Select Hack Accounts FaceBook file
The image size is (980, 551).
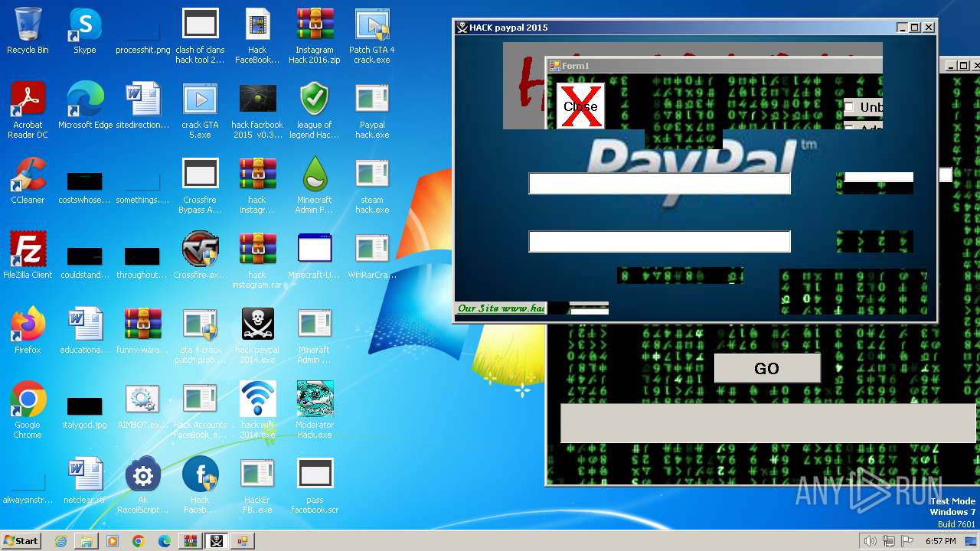click(x=200, y=410)
